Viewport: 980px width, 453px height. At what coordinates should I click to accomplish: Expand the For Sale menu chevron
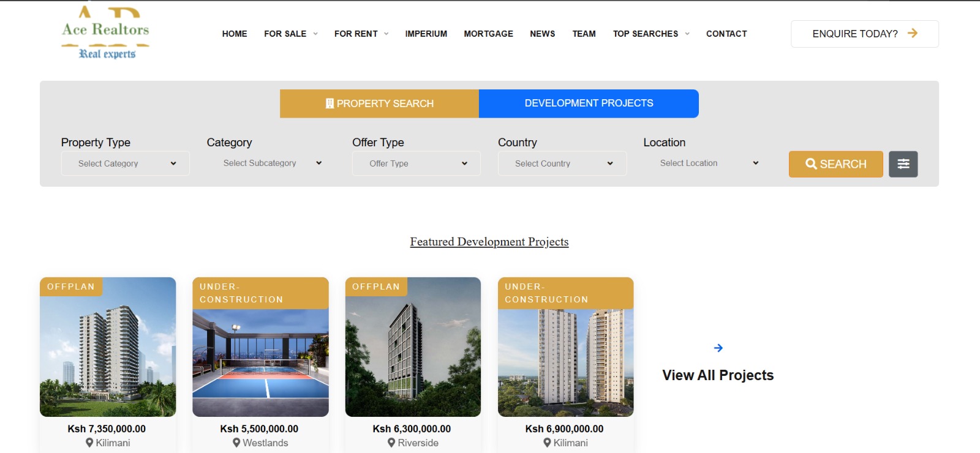click(315, 34)
